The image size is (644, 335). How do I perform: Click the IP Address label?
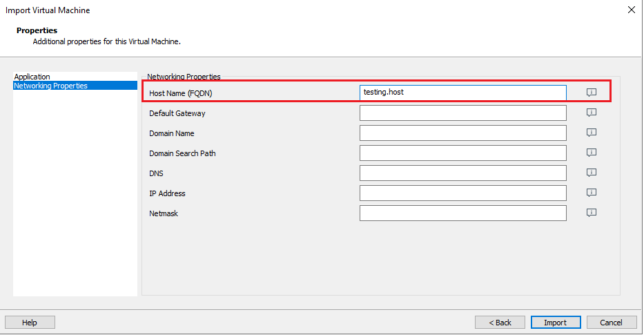click(167, 193)
